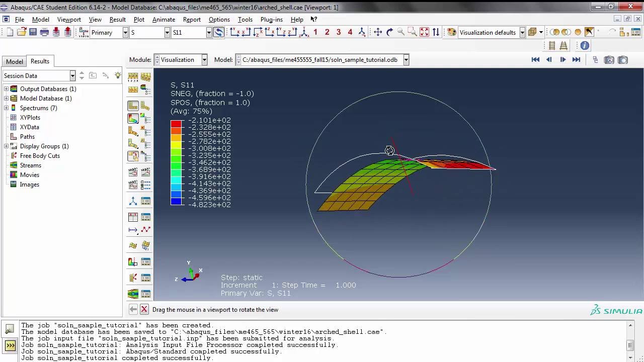Click the Auto-Fit View icon
This screenshot has height=362, width=644.
click(424, 32)
